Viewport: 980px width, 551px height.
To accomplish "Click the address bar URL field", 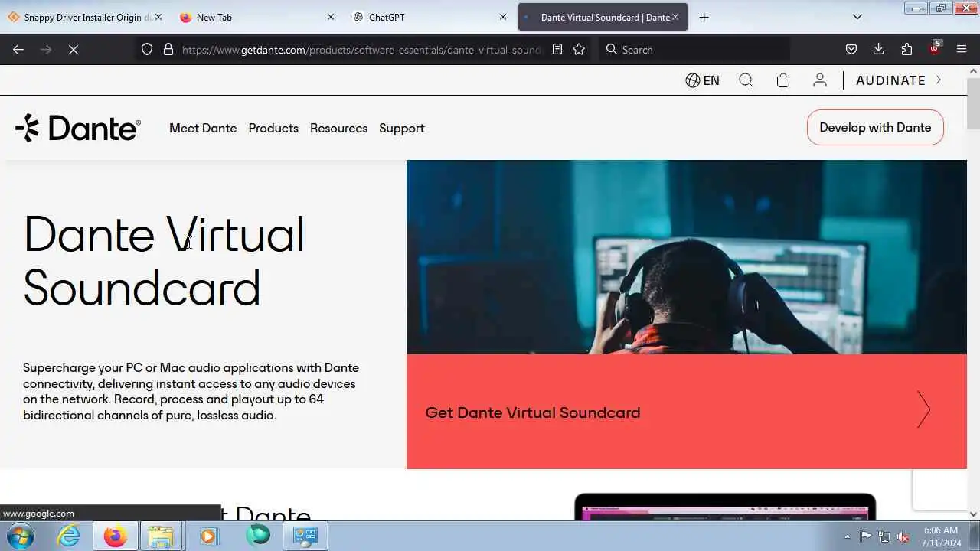I will pos(360,49).
